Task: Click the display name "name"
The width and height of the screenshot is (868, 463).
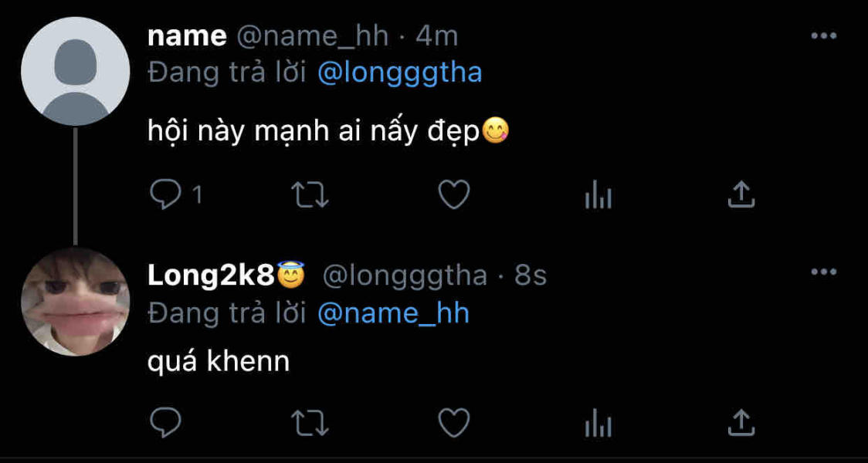Action: (x=187, y=35)
